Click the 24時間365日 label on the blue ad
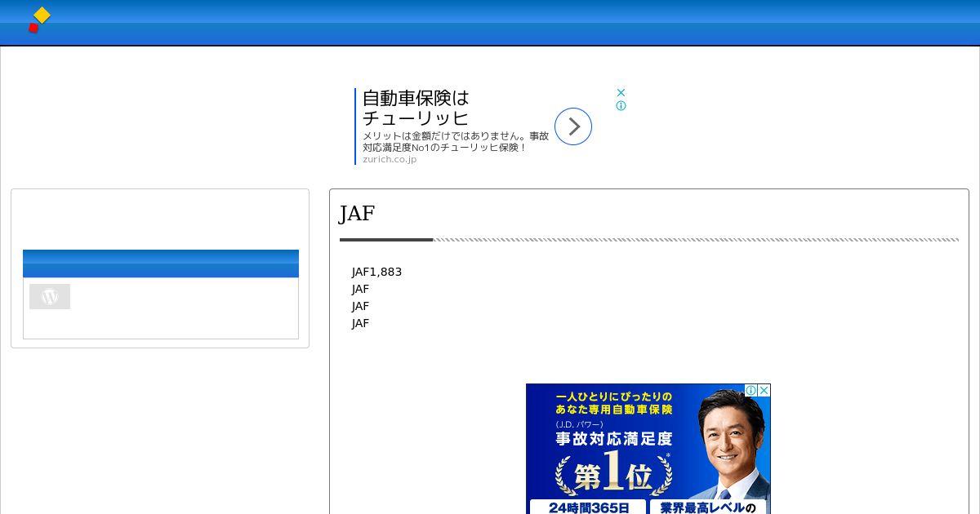Screen dimensions: 980x514 coord(588,507)
